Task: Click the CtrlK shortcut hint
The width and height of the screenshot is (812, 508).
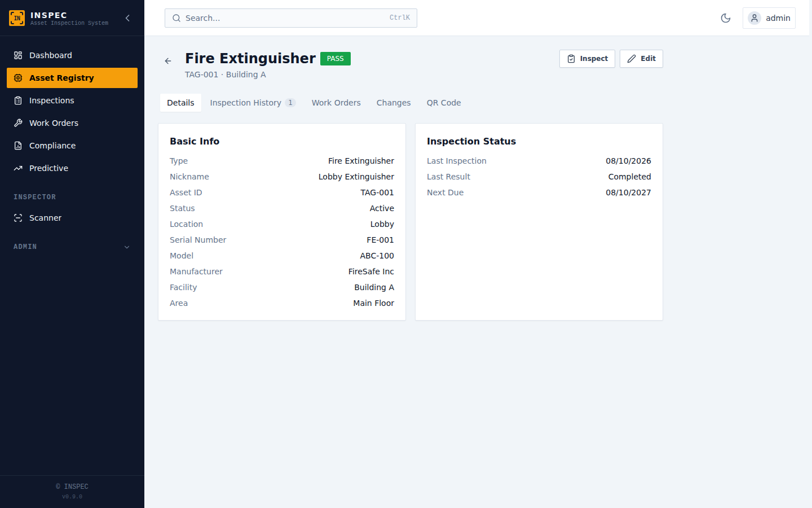Action: tap(400, 18)
